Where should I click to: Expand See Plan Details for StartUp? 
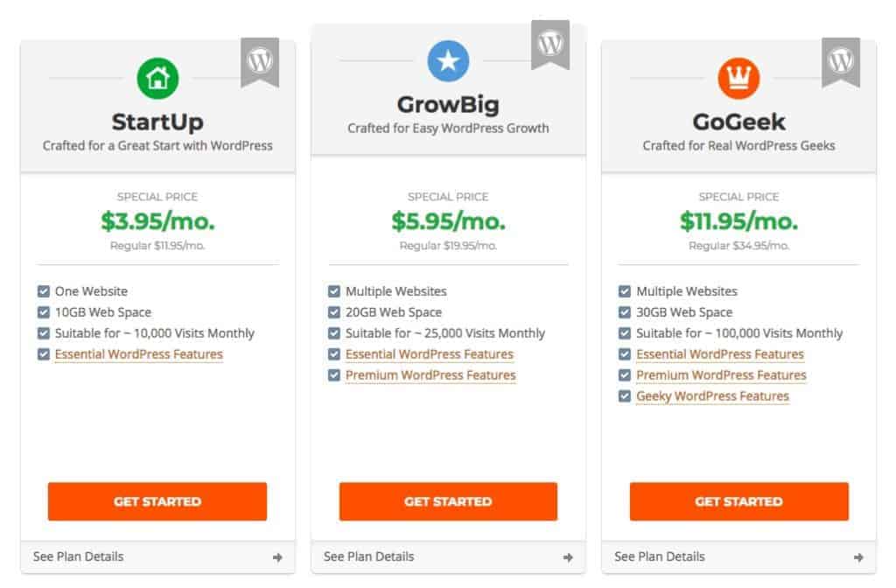click(157, 556)
